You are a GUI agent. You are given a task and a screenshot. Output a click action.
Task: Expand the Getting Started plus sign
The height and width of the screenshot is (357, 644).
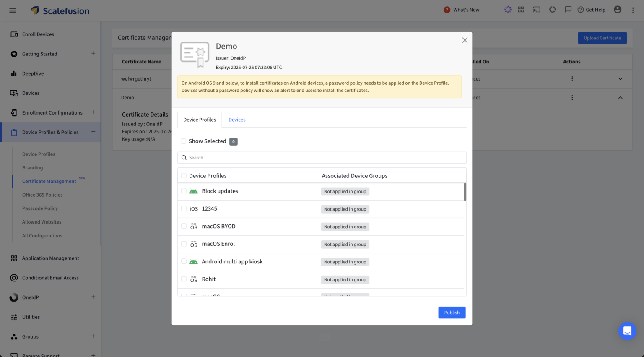point(93,53)
